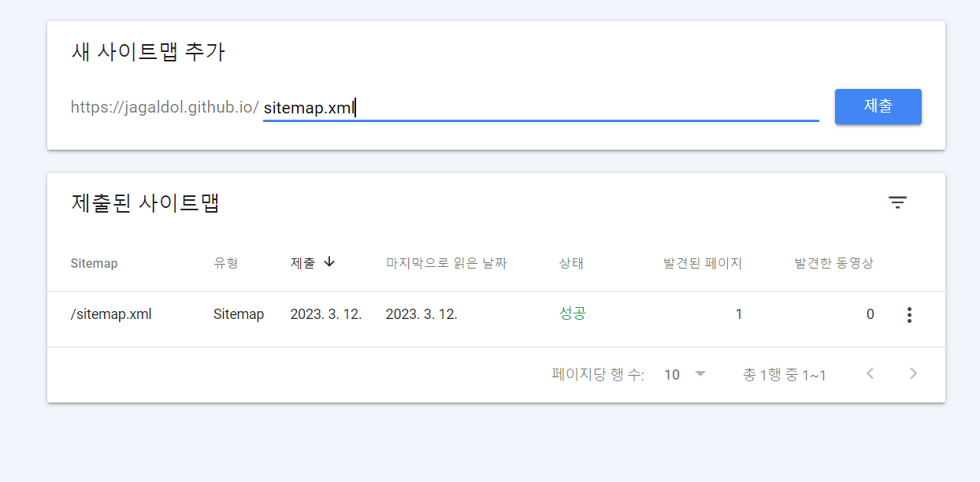Expand the rows-per-page dropdown arrow
The width and height of the screenshot is (980, 482).
[x=700, y=374]
